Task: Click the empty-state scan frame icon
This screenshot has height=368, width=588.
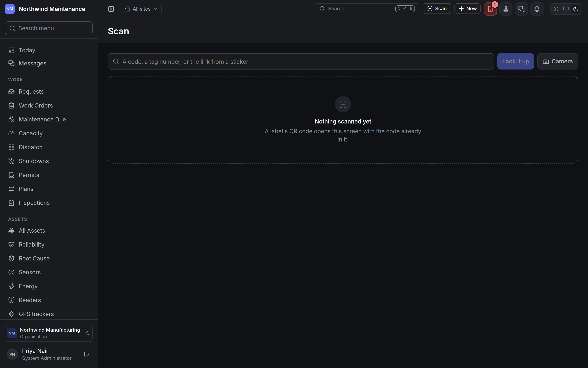Action: 343,104
